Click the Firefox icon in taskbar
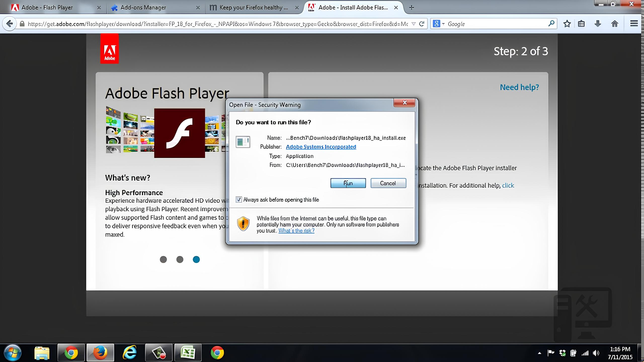644x362 pixels. tap(100, 352)
